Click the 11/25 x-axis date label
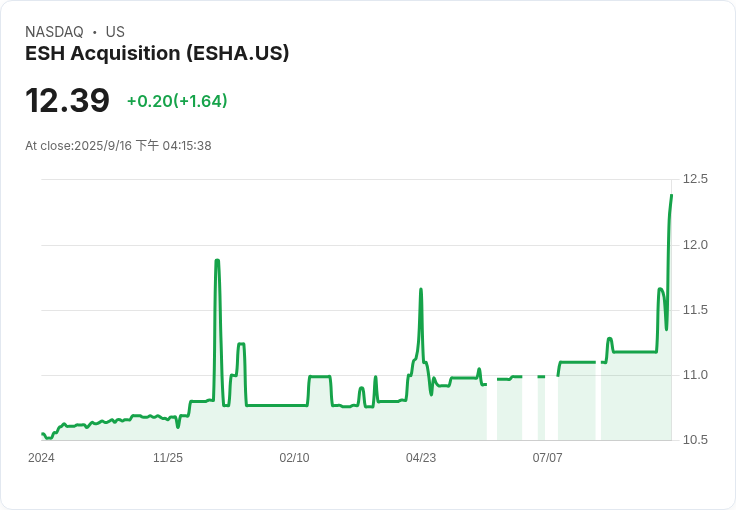Viewport: 736px width, 510px height. pos(168,458)
